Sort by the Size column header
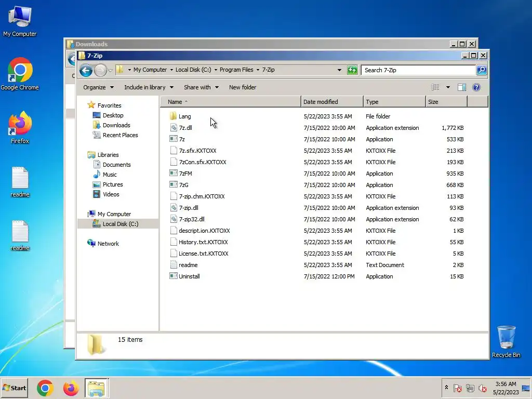The height and width of the screenshot is (399, 532). 446,102
